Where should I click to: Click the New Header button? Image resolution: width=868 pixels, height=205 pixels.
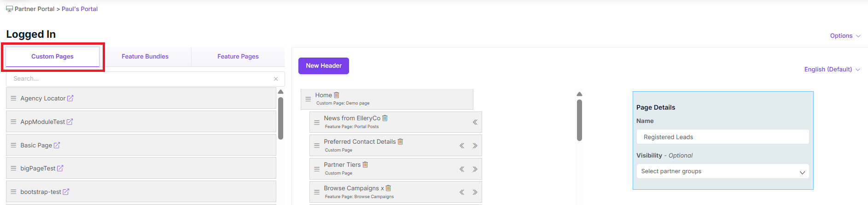click(x=324, y=65)
